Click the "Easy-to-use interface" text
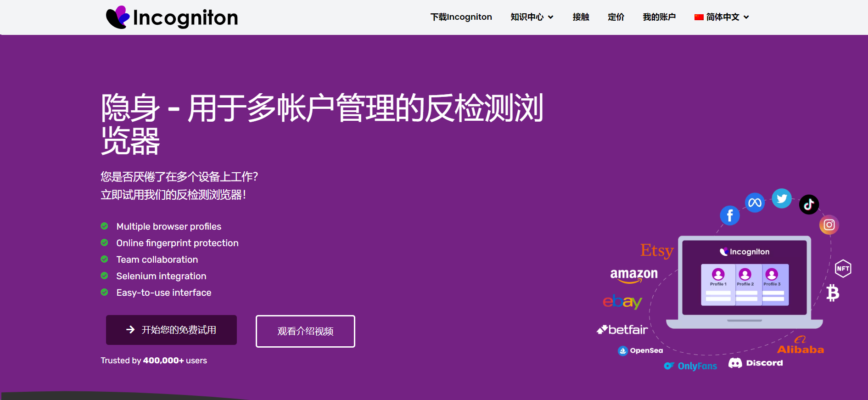This screenshot has height=400, width=868. pos(164,293)
